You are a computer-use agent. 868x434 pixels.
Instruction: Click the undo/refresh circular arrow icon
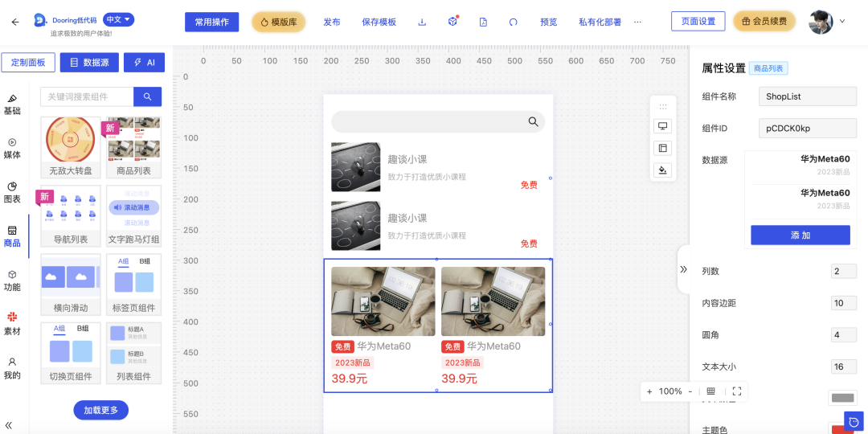pos(513,23)
